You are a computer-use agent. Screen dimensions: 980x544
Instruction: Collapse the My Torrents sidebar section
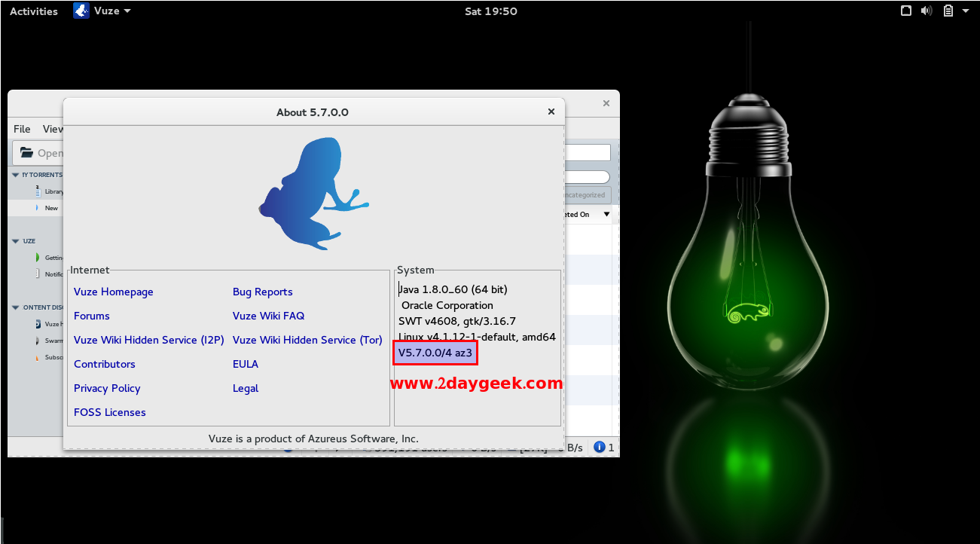15,175
